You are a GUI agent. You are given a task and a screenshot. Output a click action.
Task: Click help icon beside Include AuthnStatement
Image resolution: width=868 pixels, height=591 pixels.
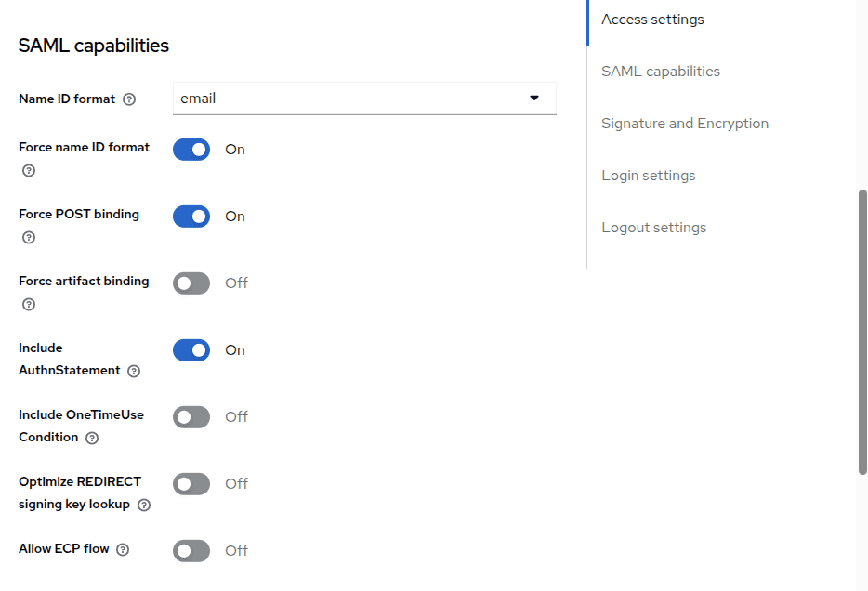pyautogui.click(x=134, y=372)
